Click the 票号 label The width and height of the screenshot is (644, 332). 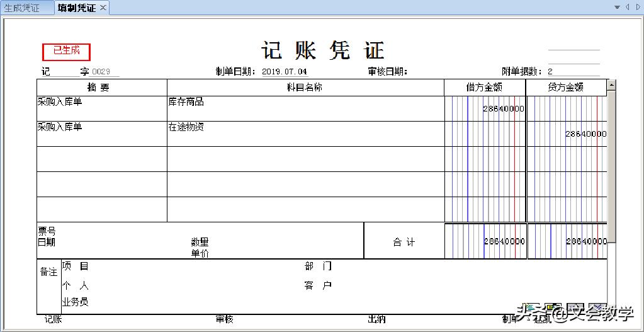click(x=47, y=231)
